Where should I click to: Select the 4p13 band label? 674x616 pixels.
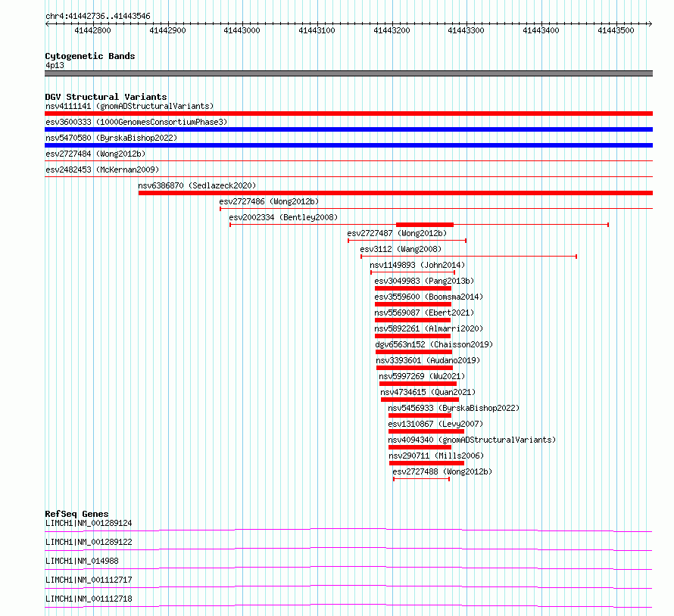coord(55,65)
